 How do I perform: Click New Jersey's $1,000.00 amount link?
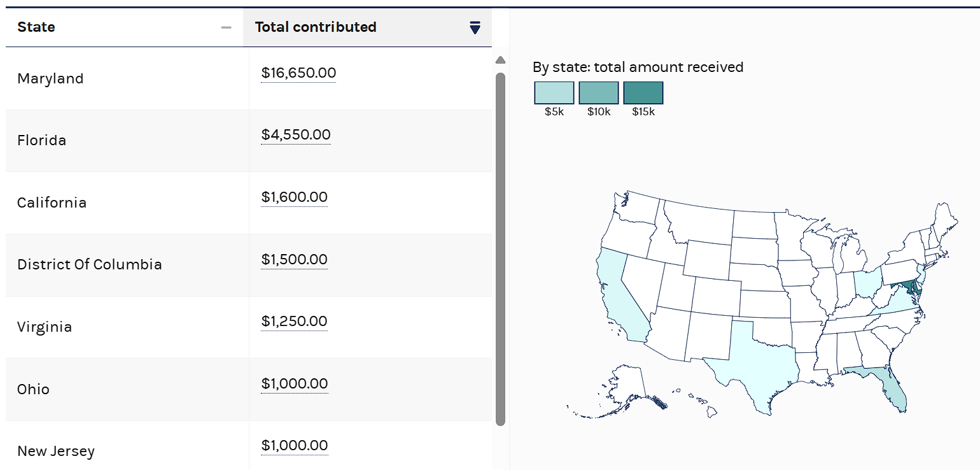[294, 446]
